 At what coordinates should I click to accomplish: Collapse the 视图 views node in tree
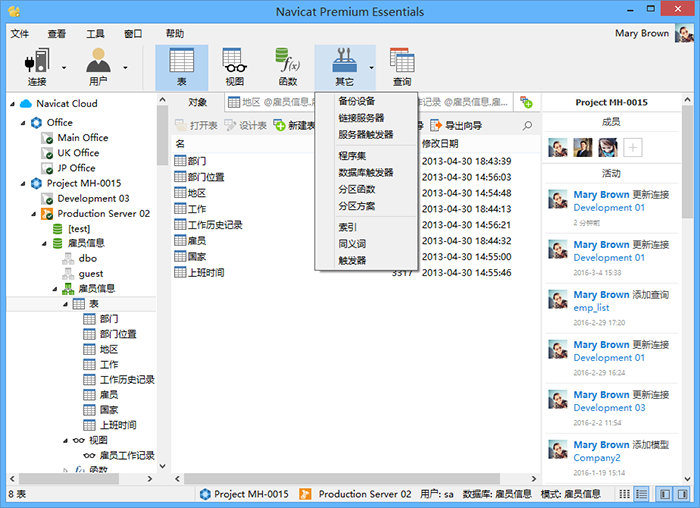(66, 441)
